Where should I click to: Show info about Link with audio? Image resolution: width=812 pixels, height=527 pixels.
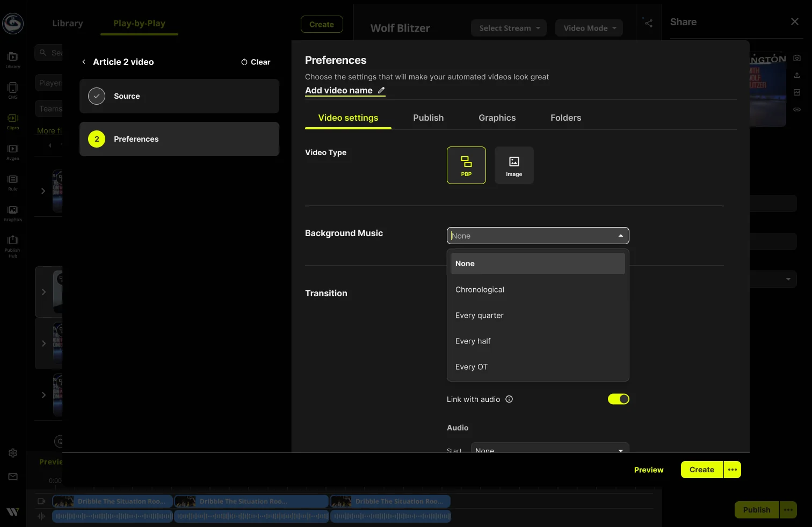509,399
